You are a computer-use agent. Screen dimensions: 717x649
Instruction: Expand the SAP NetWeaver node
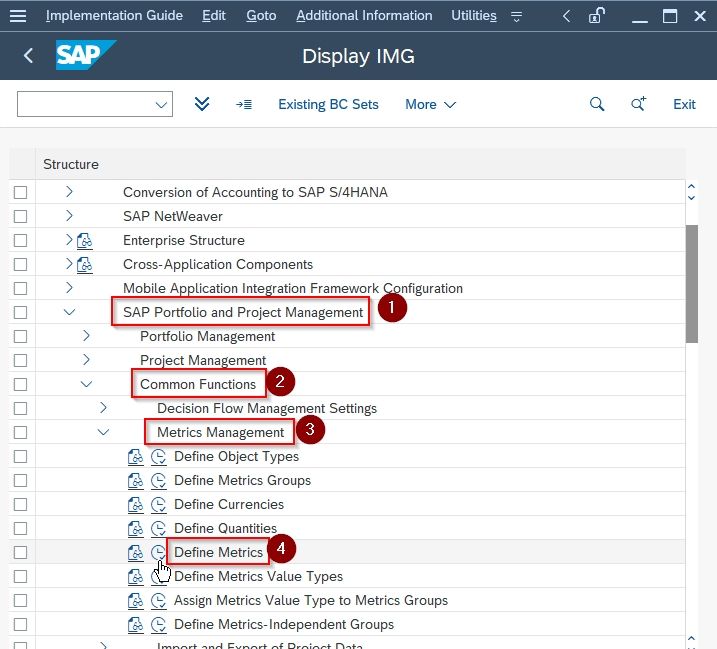[x=69, y=215]
